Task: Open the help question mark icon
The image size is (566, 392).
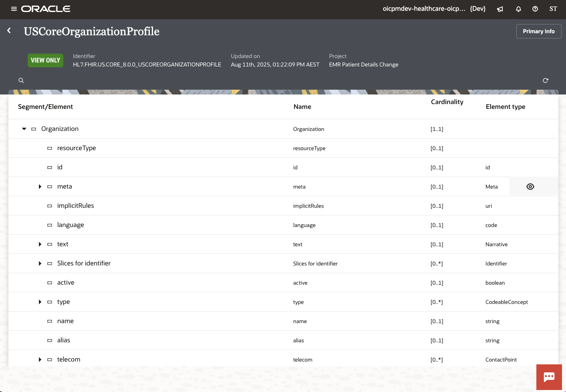Action: tap(535, 9)
